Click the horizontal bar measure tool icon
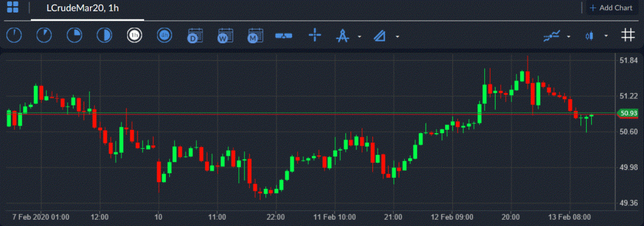The image size is (644, 226). [x=284, y=36]
